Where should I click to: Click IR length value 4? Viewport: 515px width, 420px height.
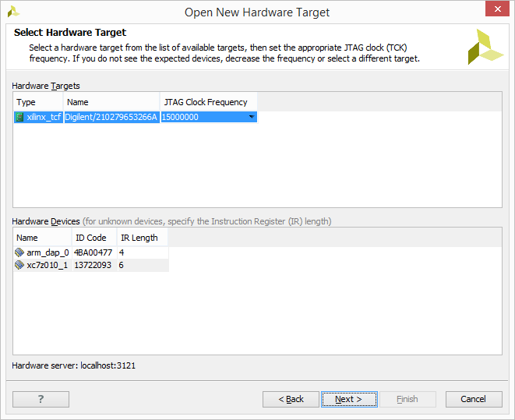[x=122, y=252]
